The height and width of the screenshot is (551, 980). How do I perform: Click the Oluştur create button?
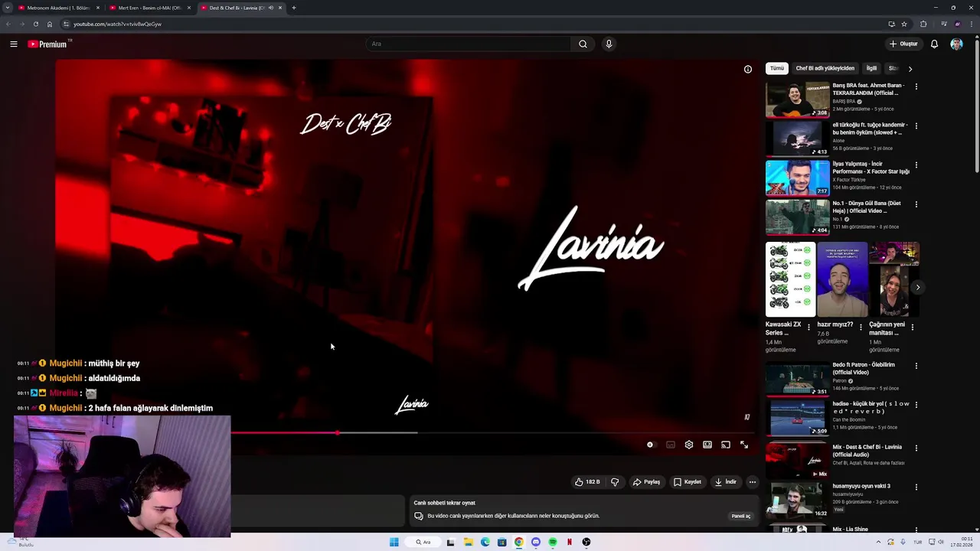(x=903, y=44)
